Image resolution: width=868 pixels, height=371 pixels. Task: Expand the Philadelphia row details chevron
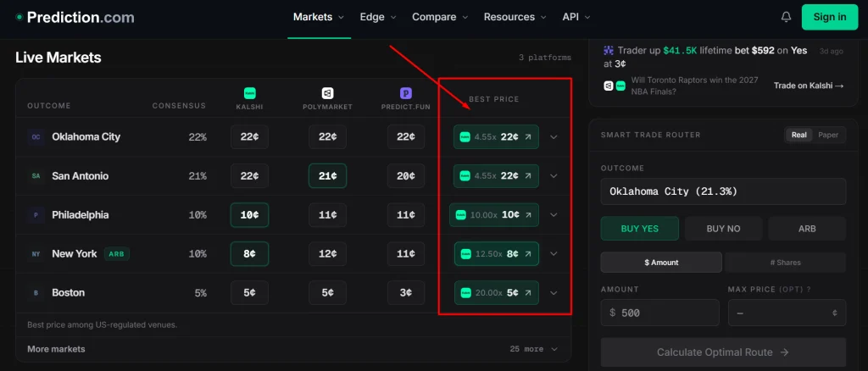554,215
